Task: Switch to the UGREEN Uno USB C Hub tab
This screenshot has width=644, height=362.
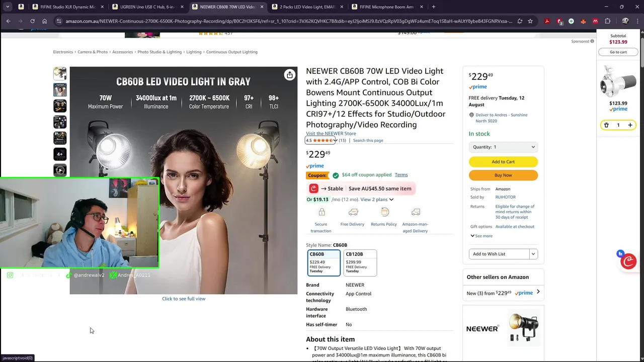Action: point(148,7)
